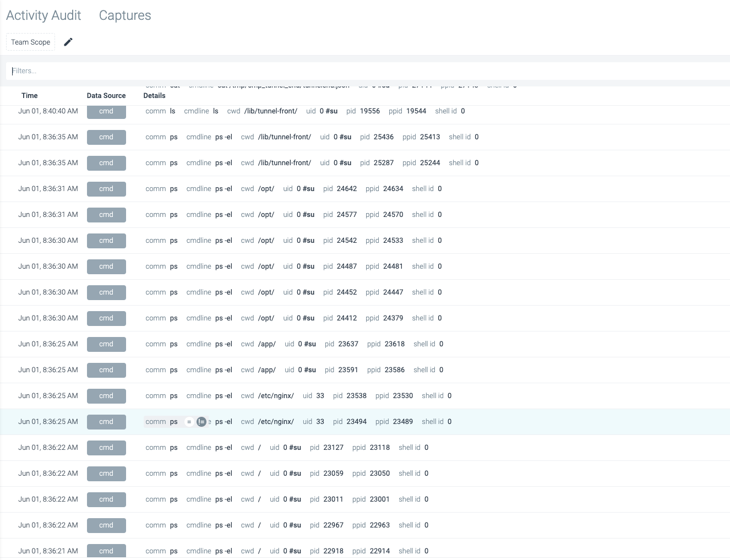Click the cmd badge in pid 19556 row
The width and height of the screenshot is (730, 560).
(x=106, y=111)
